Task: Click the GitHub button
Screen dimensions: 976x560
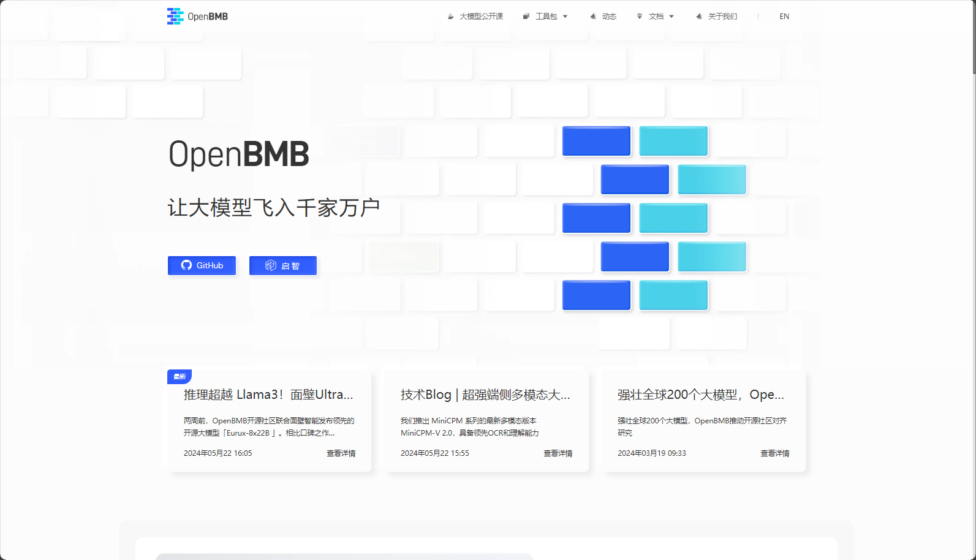Action: point(202,265)
